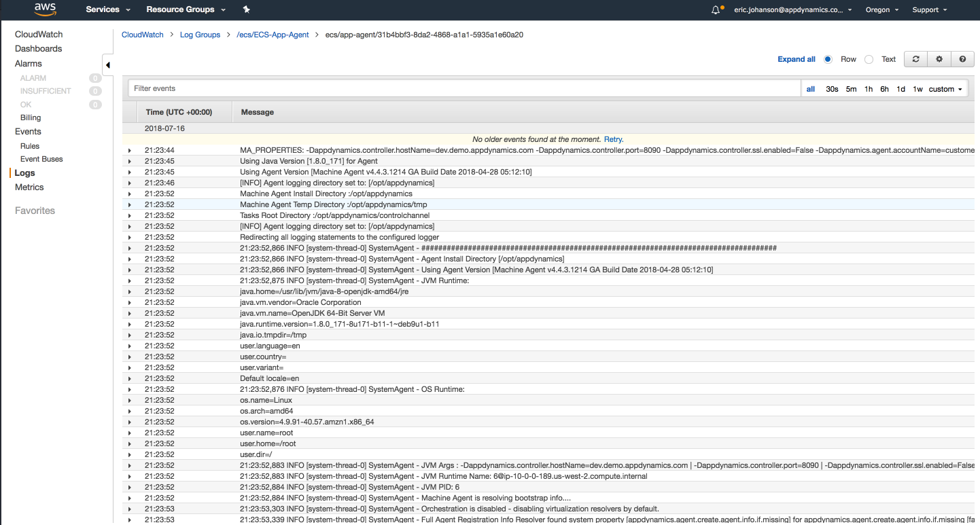Open Rules under Events
Screen dimensions: 980x525
(x=30, y=146)
